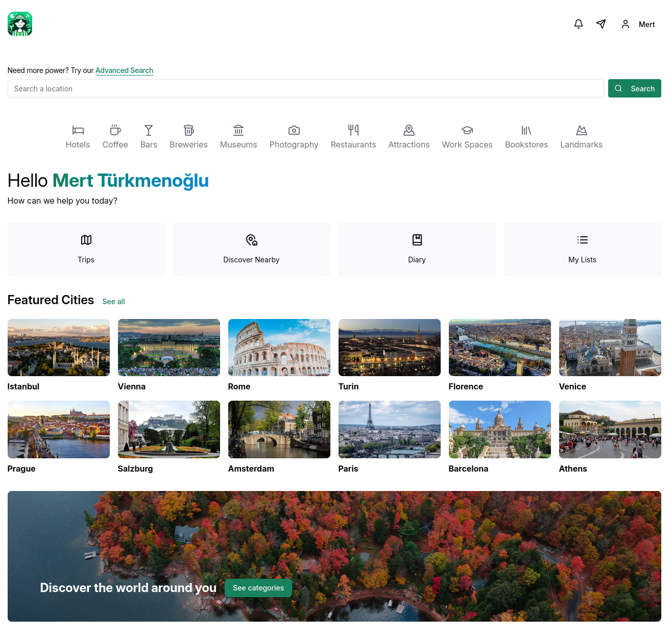Open the Turin city thumbnail

click(390, 348)
